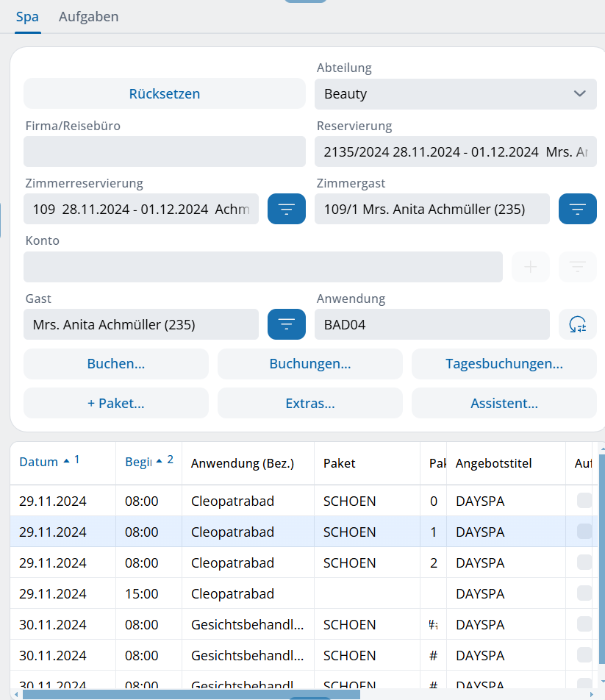This screenshot has height=700, width=605.
Task: Switch to the Aufgaben tab
Action: click(x=88, y=17)
